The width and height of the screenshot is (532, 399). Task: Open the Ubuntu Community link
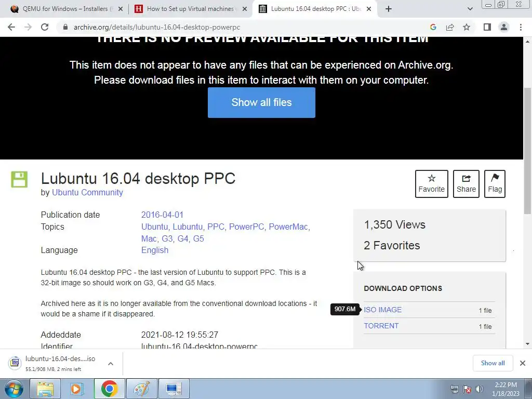coord(87,192)
